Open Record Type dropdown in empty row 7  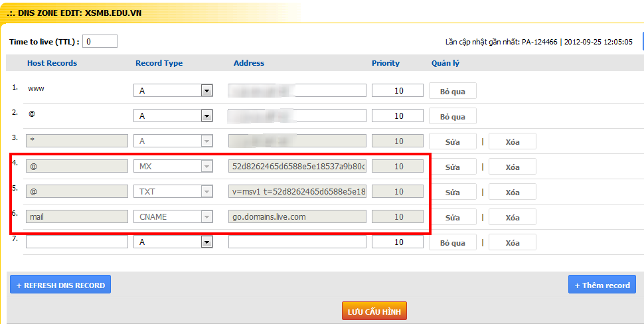click(x=206, y=242)
